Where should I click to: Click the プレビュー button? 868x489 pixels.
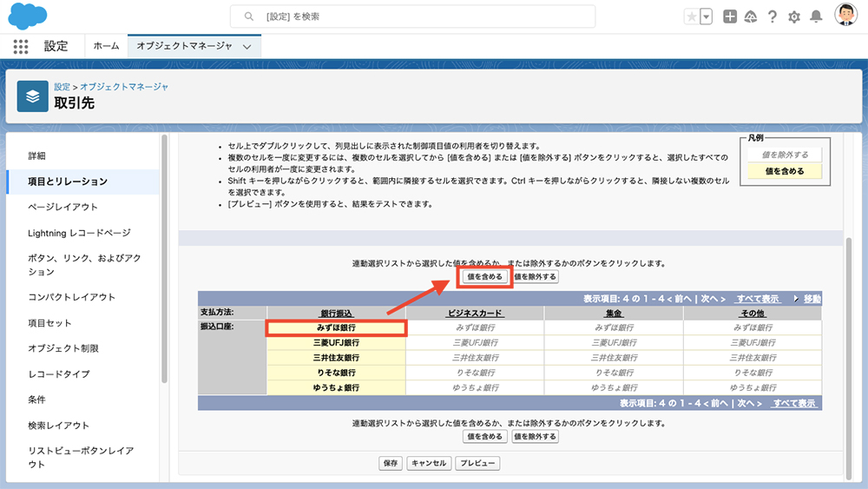pos(477,463)
